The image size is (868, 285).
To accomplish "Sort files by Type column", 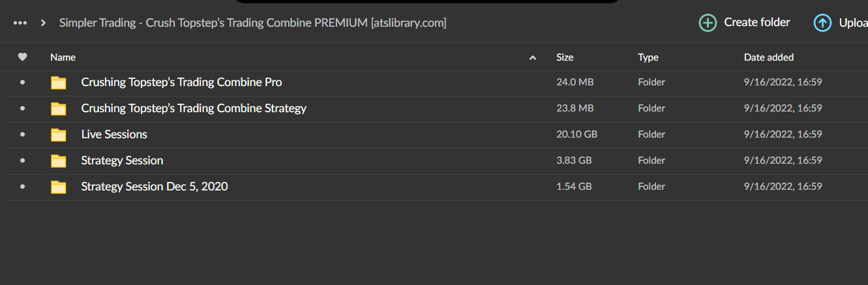I will click(648, 57).
